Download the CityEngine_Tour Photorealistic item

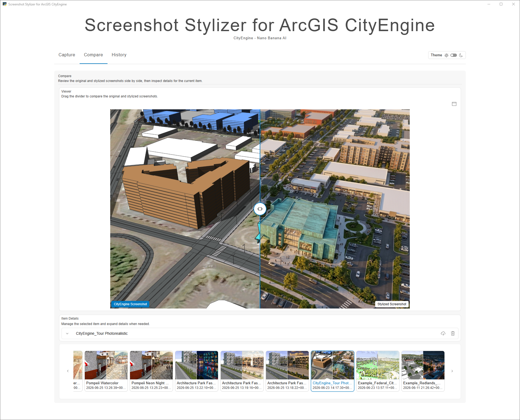(x=443, y=333)
